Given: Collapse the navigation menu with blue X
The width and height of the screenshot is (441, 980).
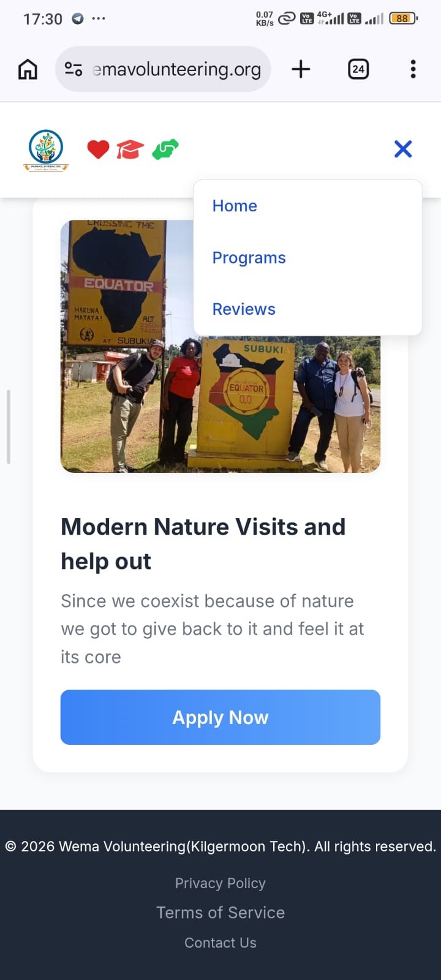Looking at the screenshot, I should coord(403,149).
